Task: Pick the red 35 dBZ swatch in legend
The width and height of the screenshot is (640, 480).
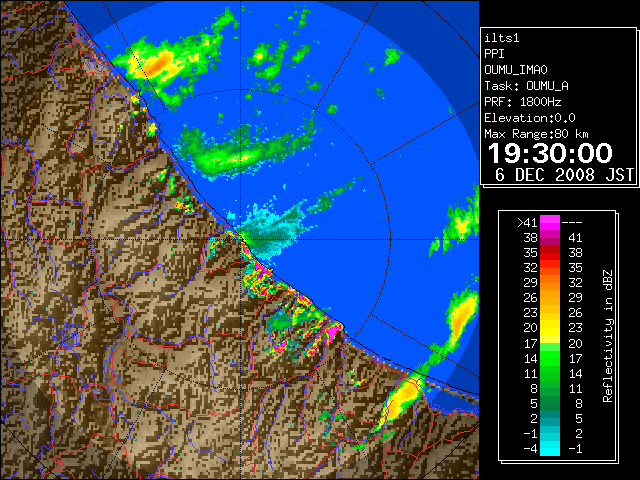Action: click(x=550, y=253)
